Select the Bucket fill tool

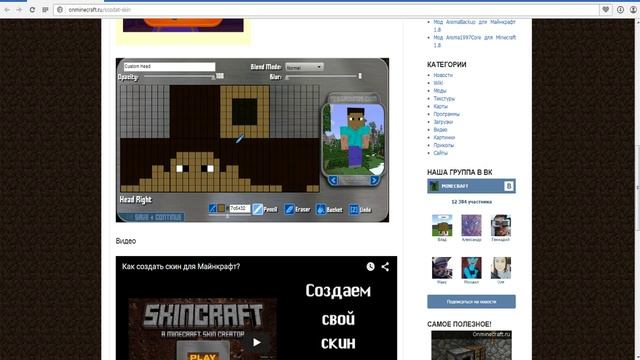coord(329,209)
